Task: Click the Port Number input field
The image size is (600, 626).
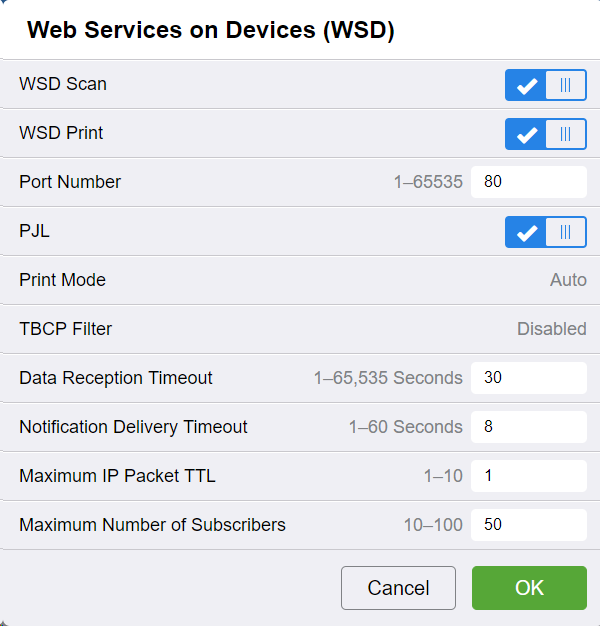Action: [528, 182]
